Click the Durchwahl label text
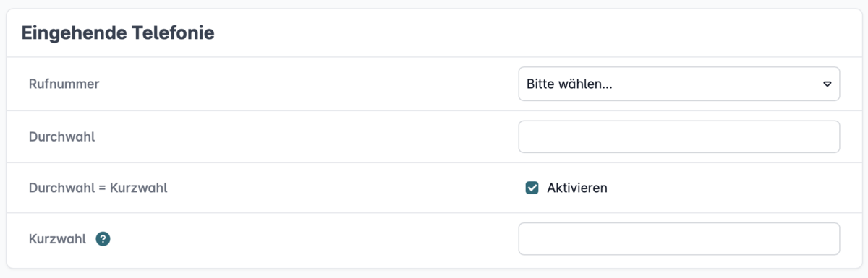Viewport: 868px width, 278px height. tap(61, 136)
